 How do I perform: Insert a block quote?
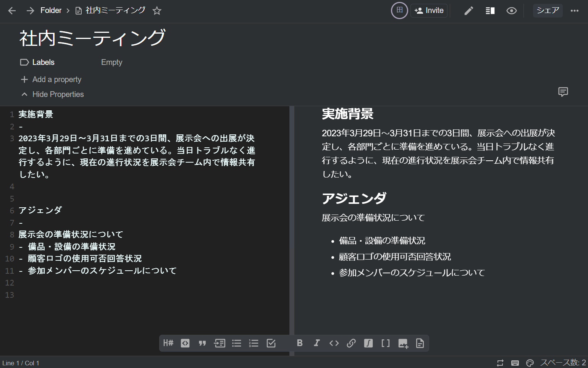coord(202,343)
